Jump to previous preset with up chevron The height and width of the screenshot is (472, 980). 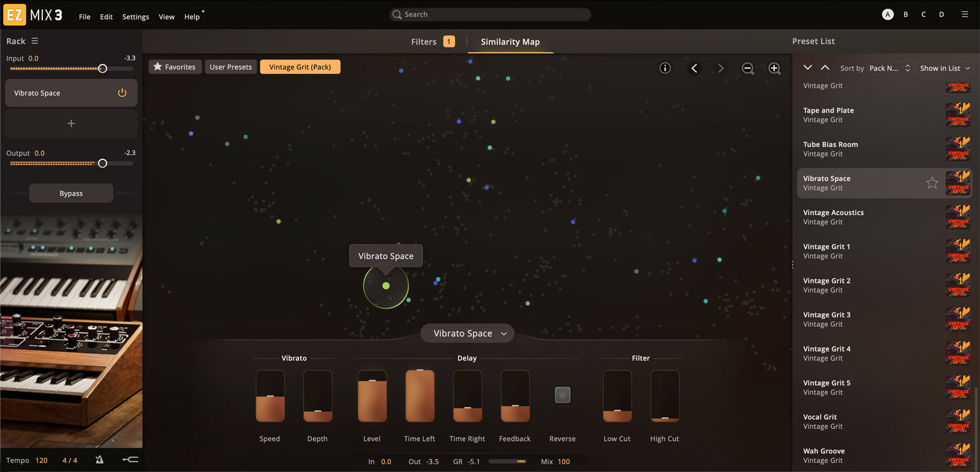coord(825,67)
